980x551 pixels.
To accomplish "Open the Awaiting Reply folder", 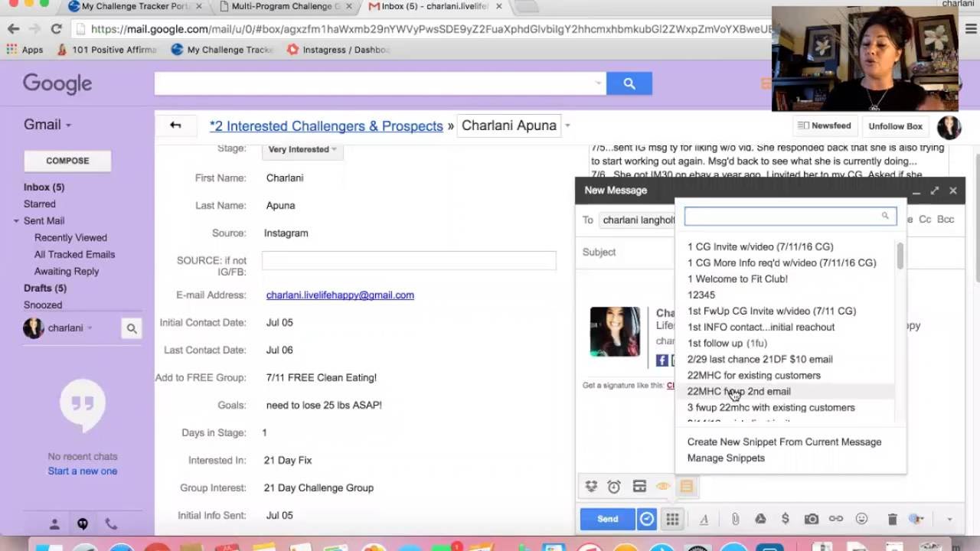I will [67, 272].
